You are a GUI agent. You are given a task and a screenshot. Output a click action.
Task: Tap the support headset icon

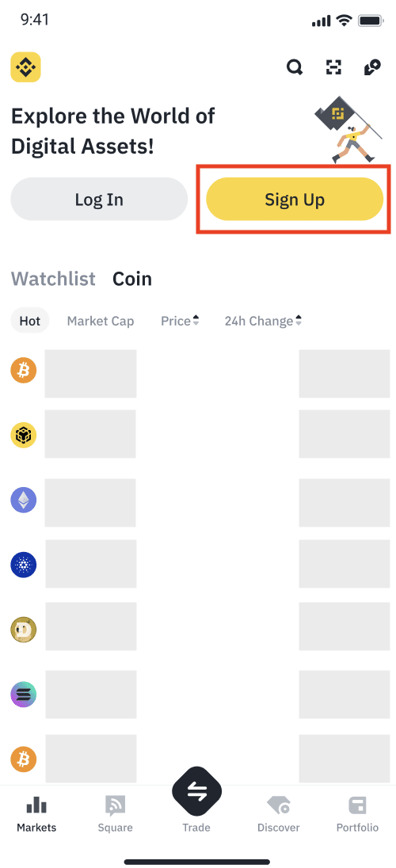371,67
